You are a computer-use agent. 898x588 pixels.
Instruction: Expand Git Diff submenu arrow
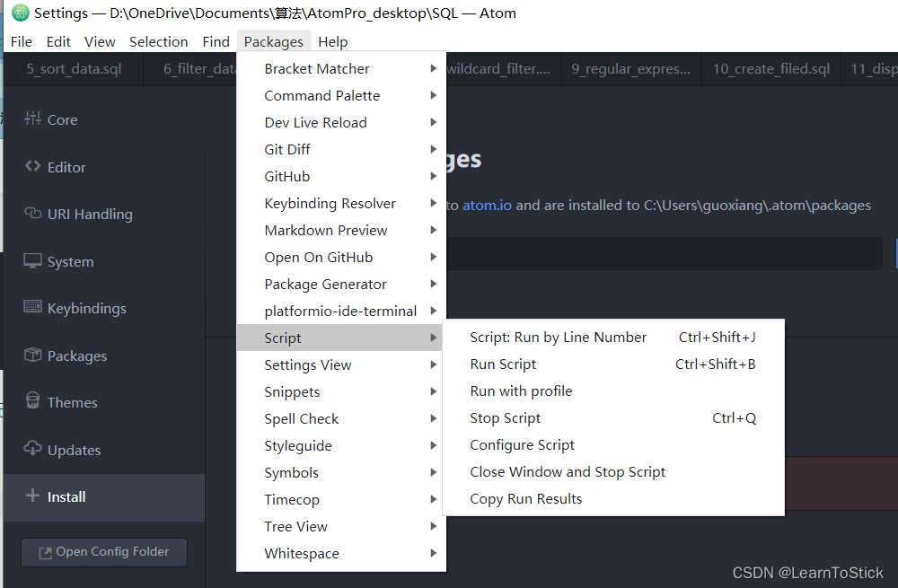pos(434,149)
